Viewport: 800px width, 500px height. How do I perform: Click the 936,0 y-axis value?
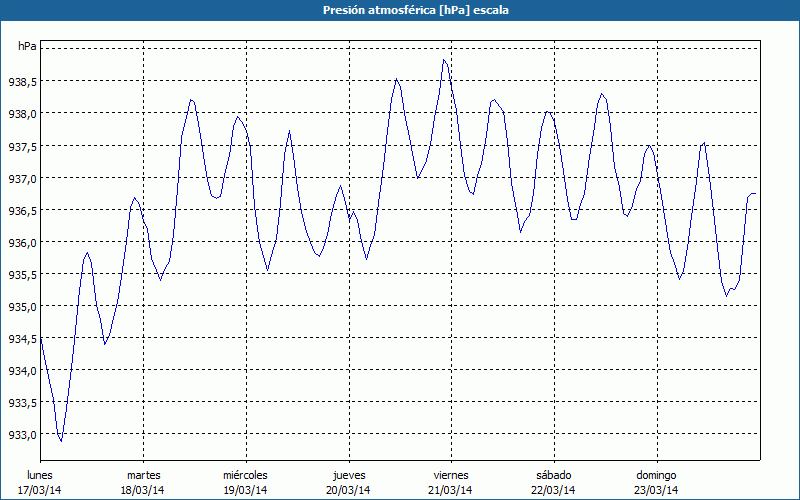click(x=22, y=242)
